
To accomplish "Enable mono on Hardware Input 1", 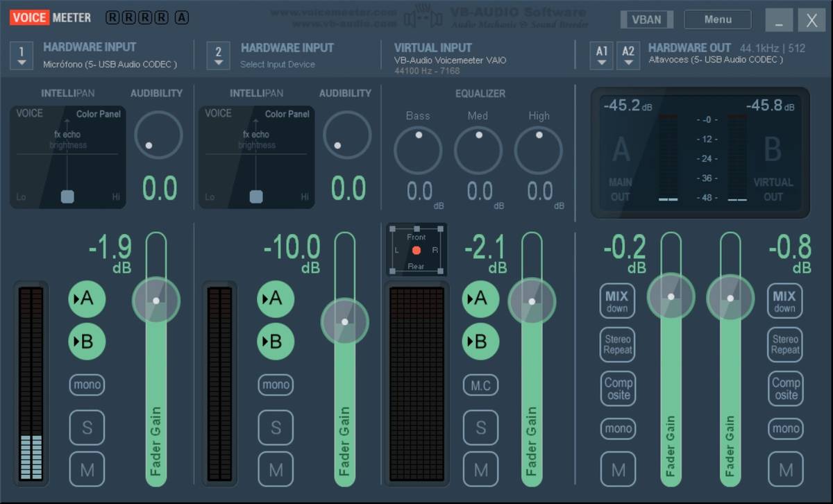I will pyautogui.click(x=87, y=385).
